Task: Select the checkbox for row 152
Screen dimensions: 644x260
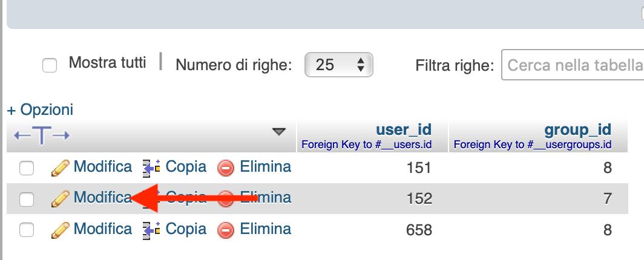Action: 27,200
